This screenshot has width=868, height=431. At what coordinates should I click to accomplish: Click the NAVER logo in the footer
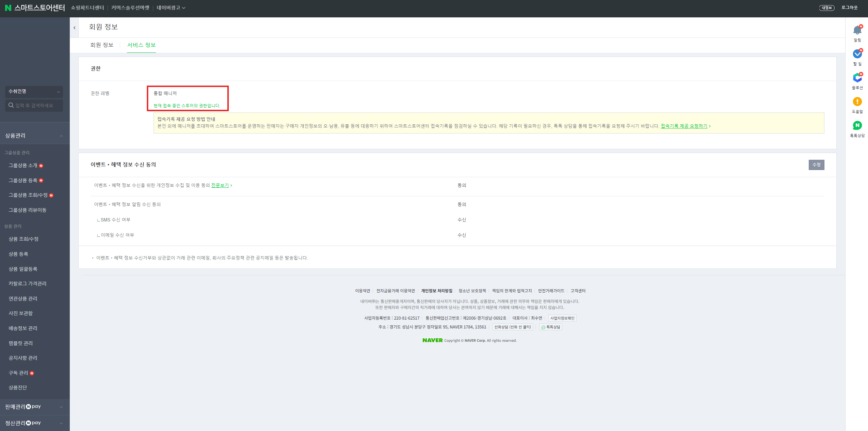pos(432,340)
